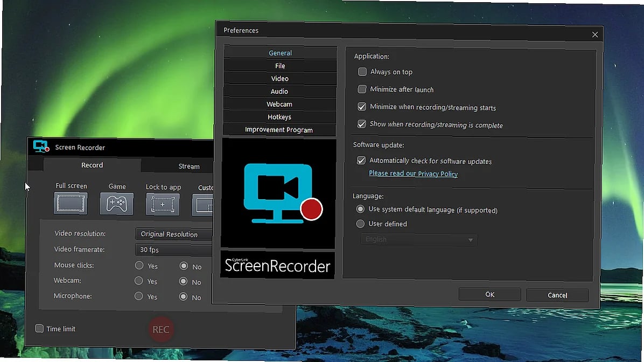Click the Screen Recorder title bar logo

pos(41,147)
